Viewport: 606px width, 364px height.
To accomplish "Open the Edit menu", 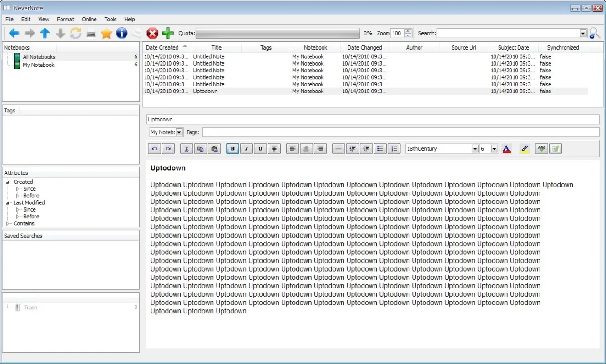I will 26,19.
